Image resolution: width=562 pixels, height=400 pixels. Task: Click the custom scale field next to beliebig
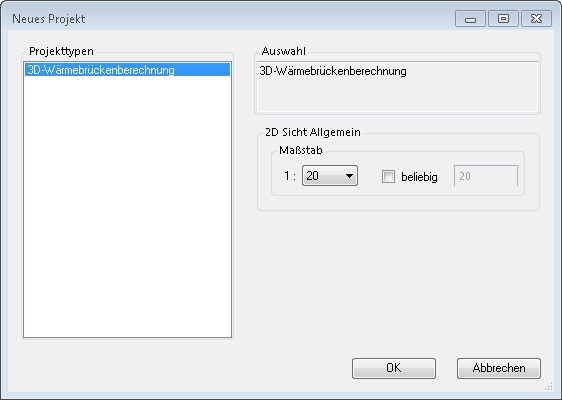pyautogui.click(x=486, y=176)
